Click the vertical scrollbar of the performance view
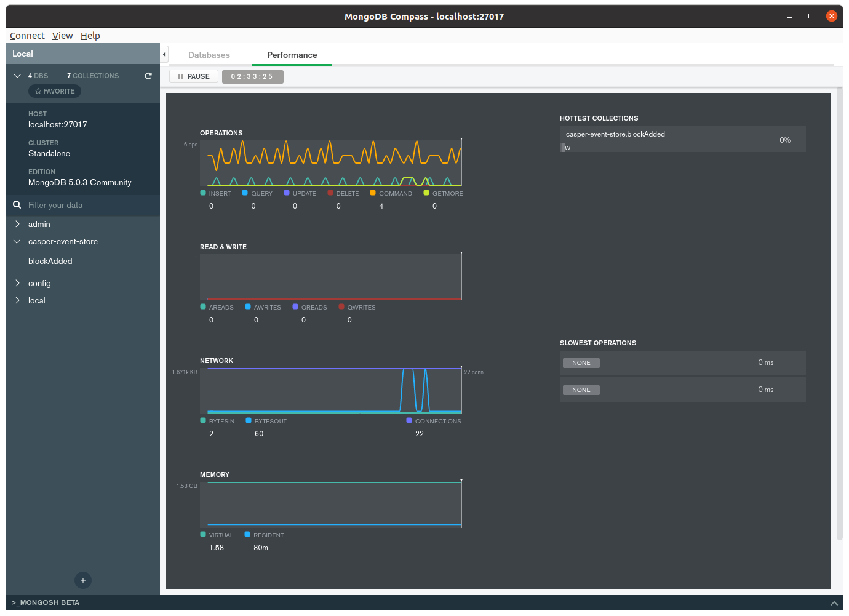The width and height of the screenshot is (849, 616). (840, 314)
